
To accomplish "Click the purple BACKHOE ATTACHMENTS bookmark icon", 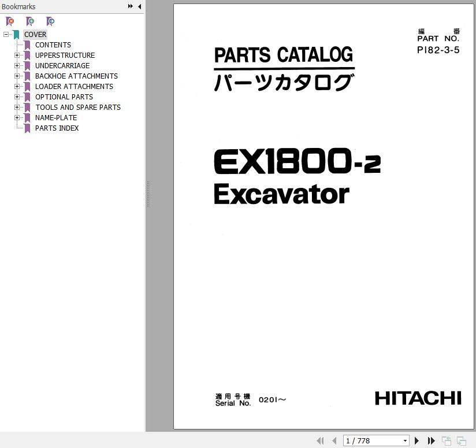I will 27,76.
